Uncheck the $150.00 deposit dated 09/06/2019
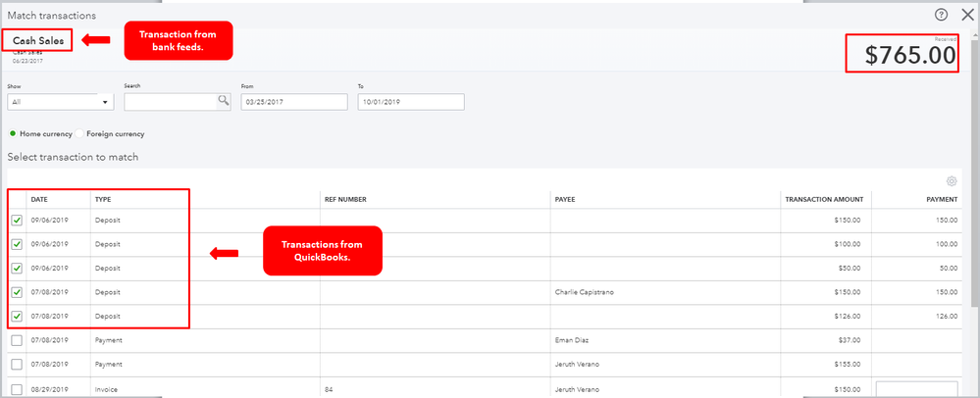Screen dimensions: 980x398 pyautogui.click(x=17, y=220)
